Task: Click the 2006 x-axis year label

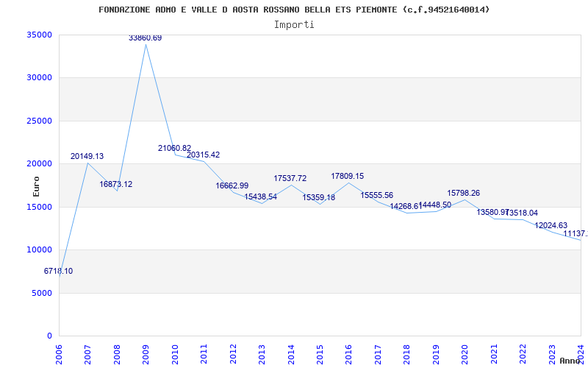Action: [59, 355]
